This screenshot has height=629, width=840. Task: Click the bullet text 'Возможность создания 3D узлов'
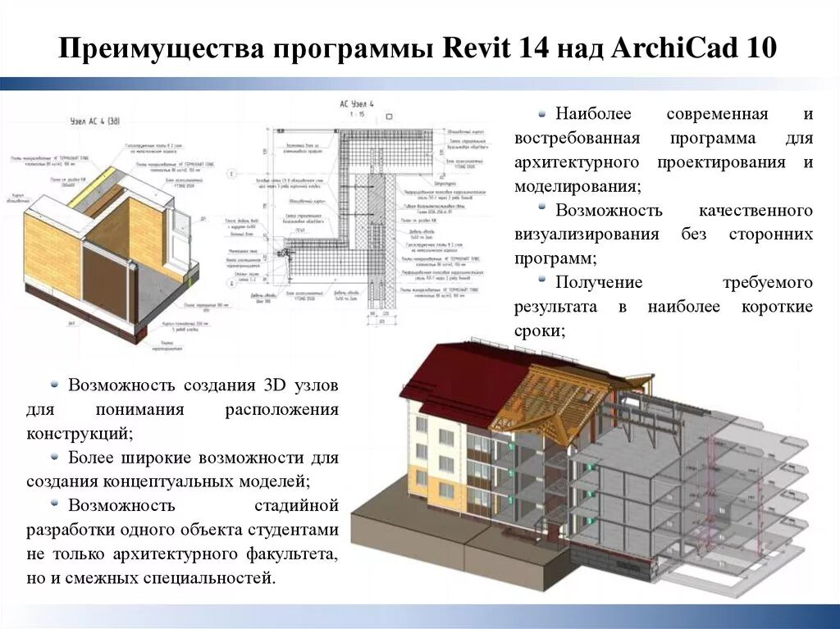[x=183, y=408]
